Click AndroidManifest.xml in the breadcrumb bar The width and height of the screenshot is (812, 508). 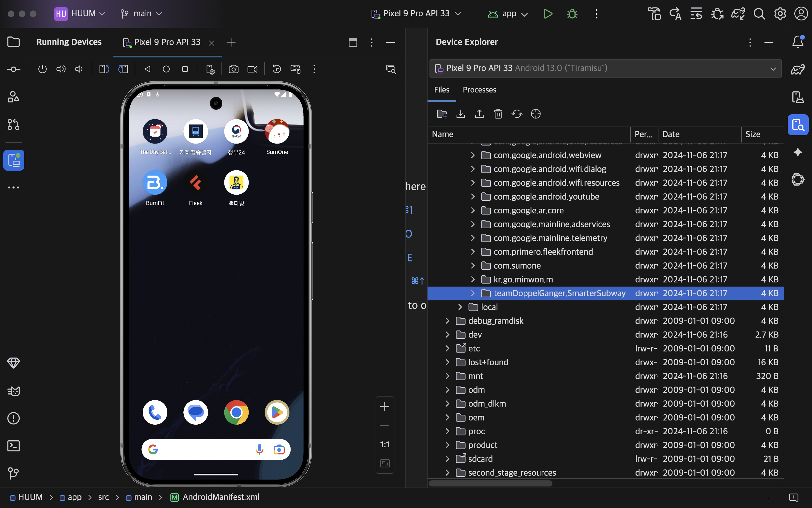pyautogui.click(x=221, y=497)
